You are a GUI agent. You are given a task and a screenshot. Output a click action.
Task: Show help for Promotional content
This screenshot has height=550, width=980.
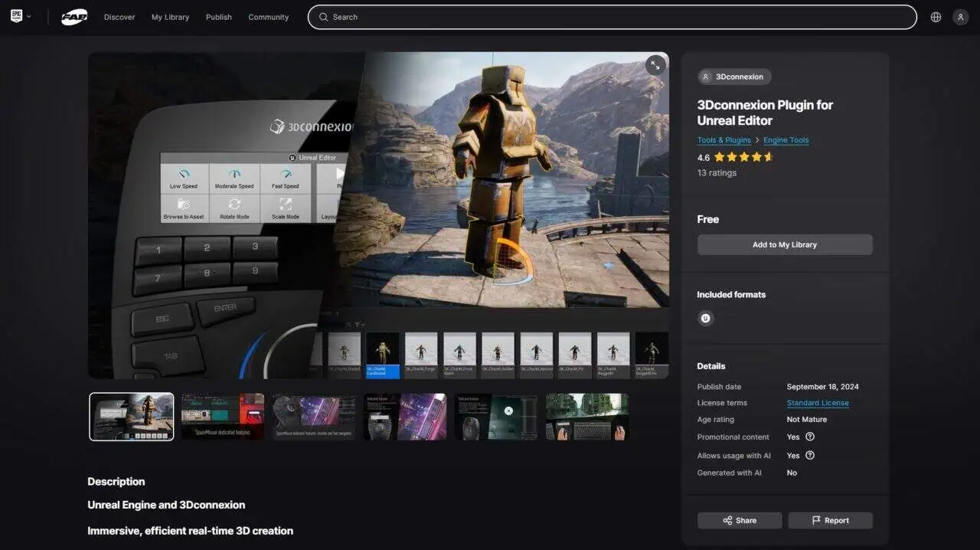click(810, 437)
